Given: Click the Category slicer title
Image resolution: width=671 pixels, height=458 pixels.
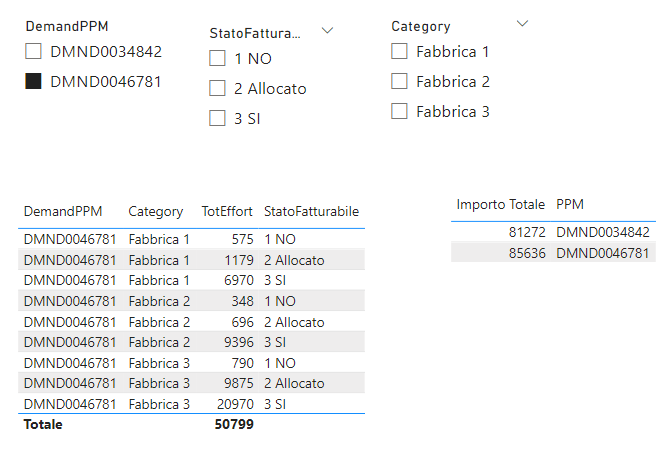Looking at the screenshot, I should click(x=421, y=27).
